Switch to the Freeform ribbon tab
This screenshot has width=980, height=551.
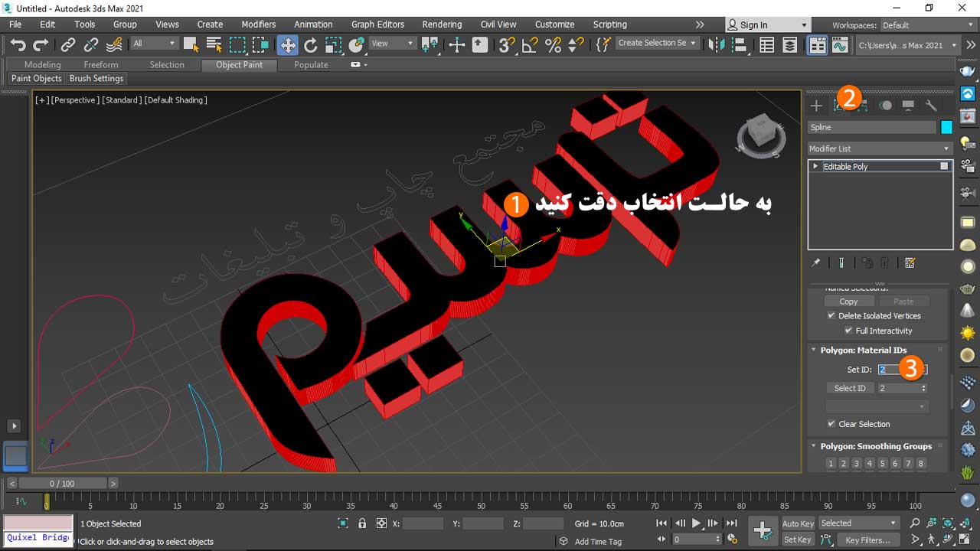point(101,64)
